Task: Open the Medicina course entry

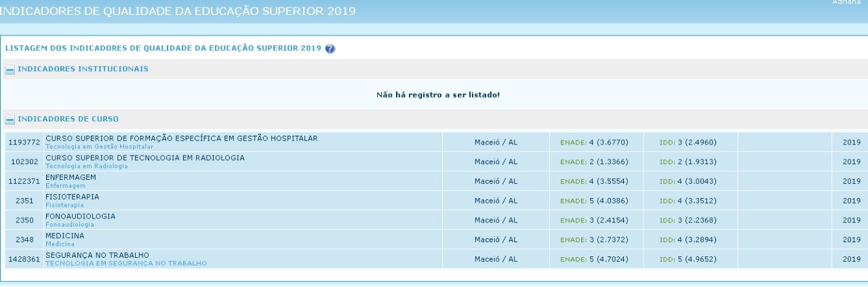Action: pyautogui.click(x=64, y=235)
